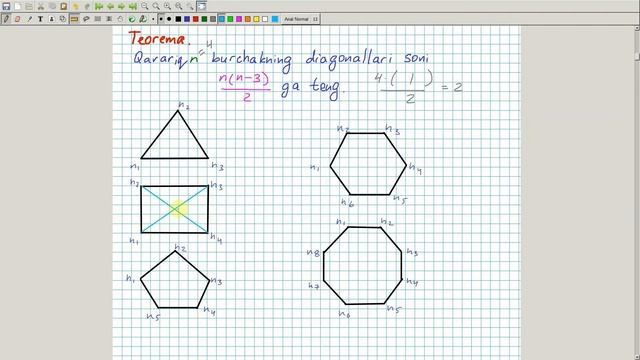
Task: Click the Paste clipboard icon
Action: click(64, 7)
